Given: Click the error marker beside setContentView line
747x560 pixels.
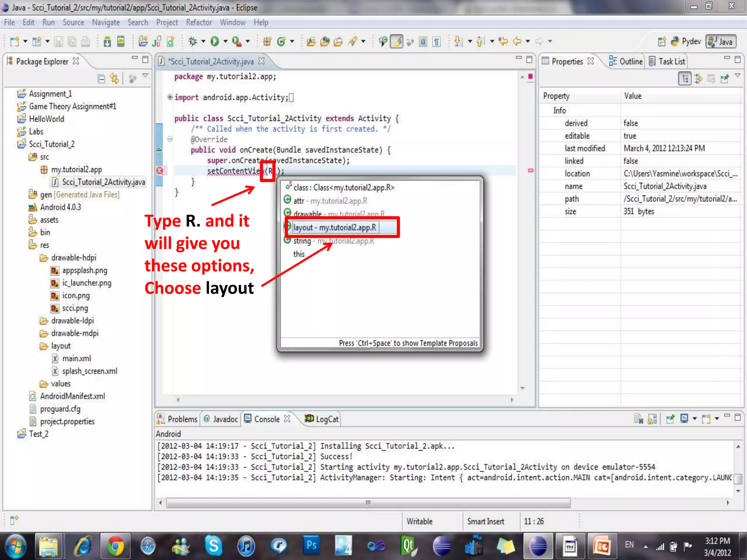Looking at the screenshot, I should (160, 170).
